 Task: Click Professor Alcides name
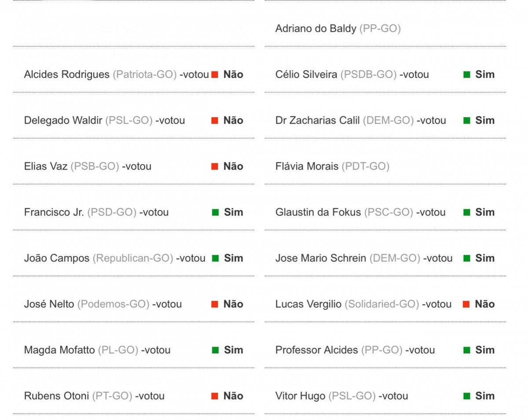tap(316, 350)
